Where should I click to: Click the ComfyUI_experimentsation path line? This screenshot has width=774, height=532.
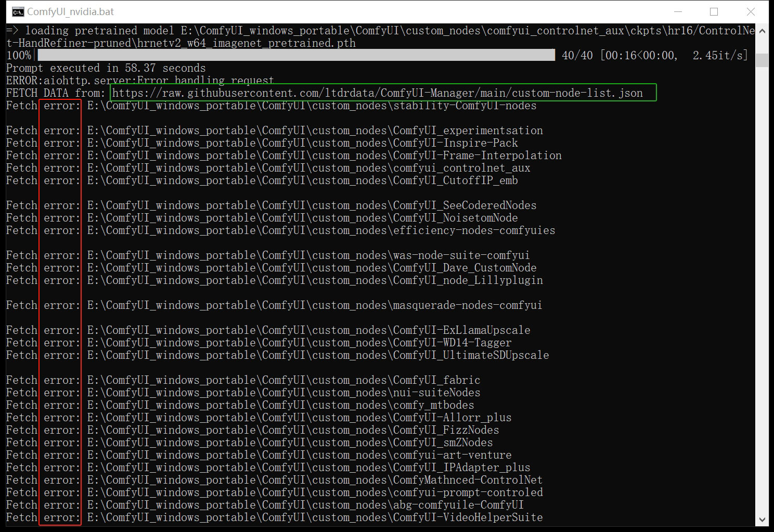click(274, 131)
